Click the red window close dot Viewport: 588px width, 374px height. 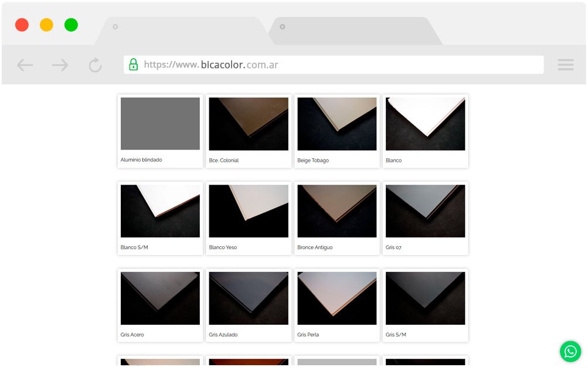click(22, 25)
